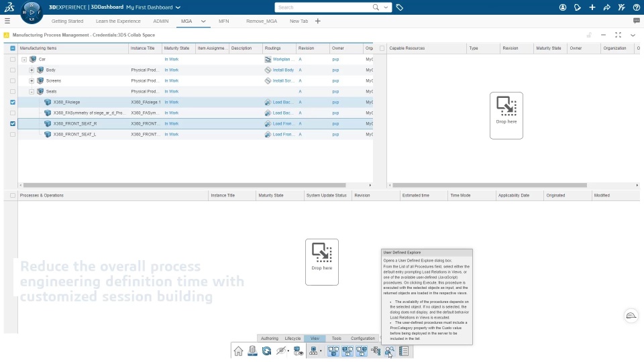Click the Save database icon in bottom toolbar
Viewport: 644px width, 362px height.
click(252, 351)
